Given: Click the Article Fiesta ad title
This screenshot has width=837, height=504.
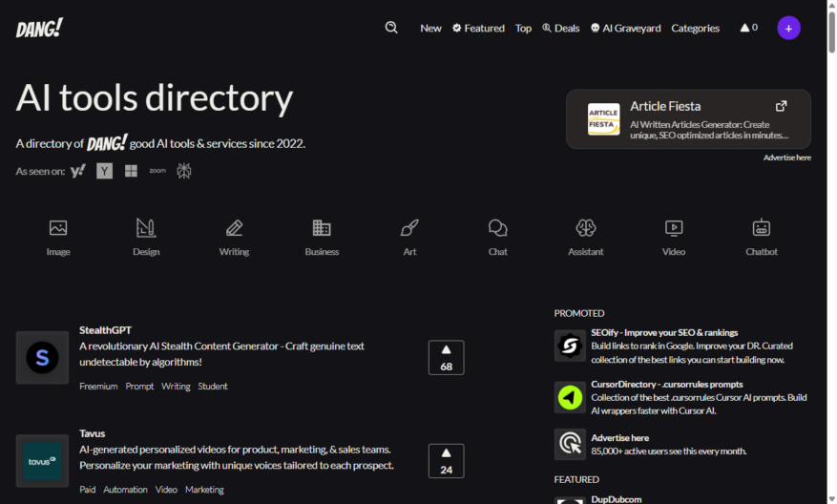Looking at the screenshot, I should pos(665,106).
